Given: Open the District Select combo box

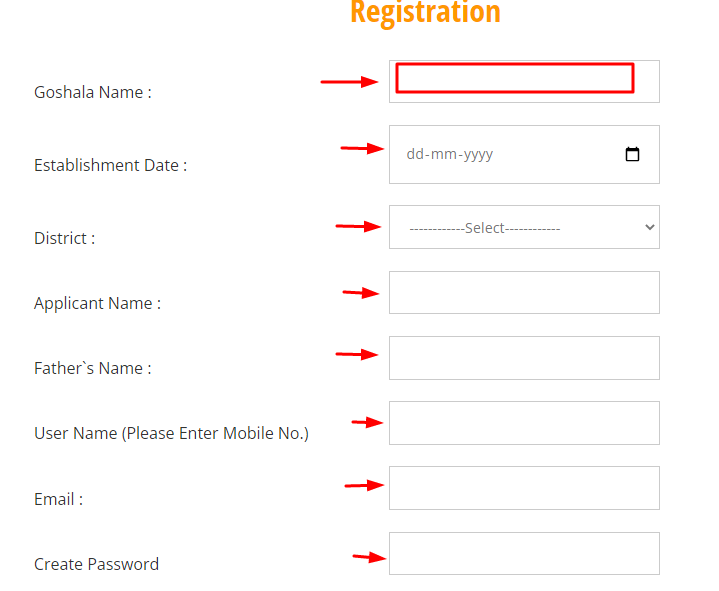Looking at the screenshot, I should tap(524, 227).
